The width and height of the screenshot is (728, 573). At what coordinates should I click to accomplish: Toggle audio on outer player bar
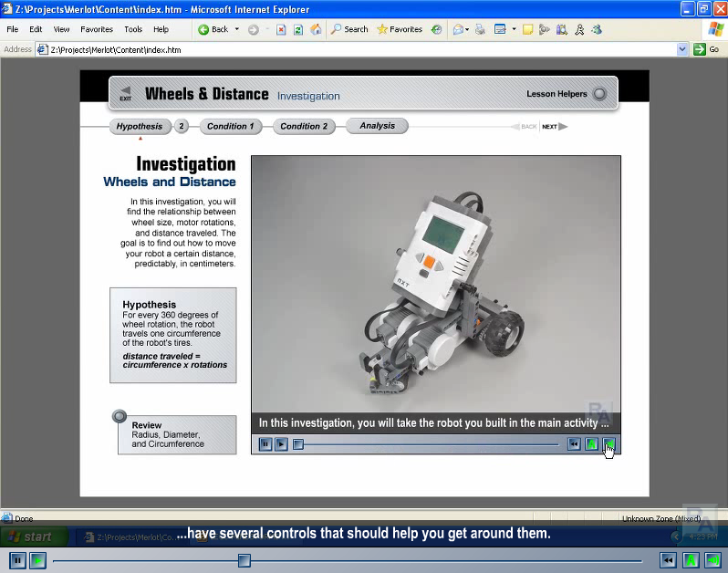[x=713, y=560]
